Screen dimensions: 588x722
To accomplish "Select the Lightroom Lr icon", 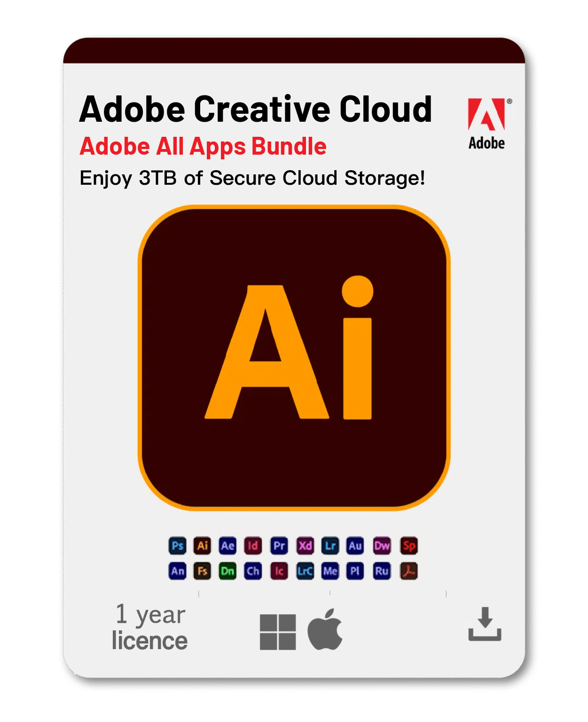I will tap(330, 546).
